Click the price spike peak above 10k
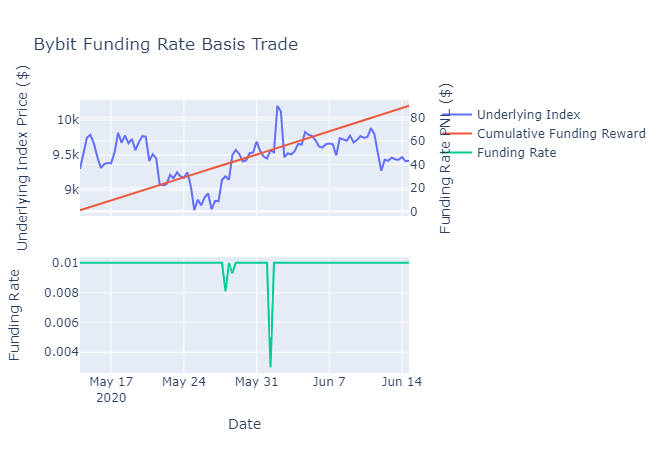Image resolution: width=663 pixels, height=453 pixels. pos(277,107)
